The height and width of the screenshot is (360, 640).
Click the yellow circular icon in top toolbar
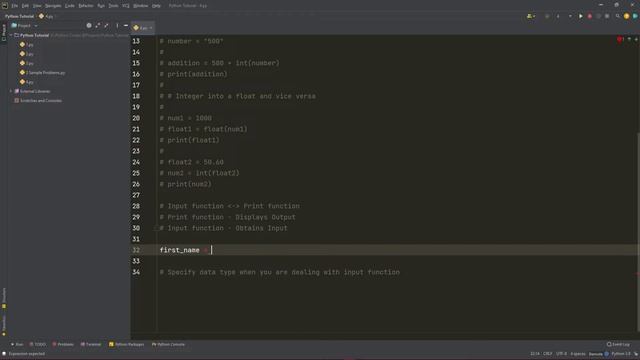coord(627,16)
